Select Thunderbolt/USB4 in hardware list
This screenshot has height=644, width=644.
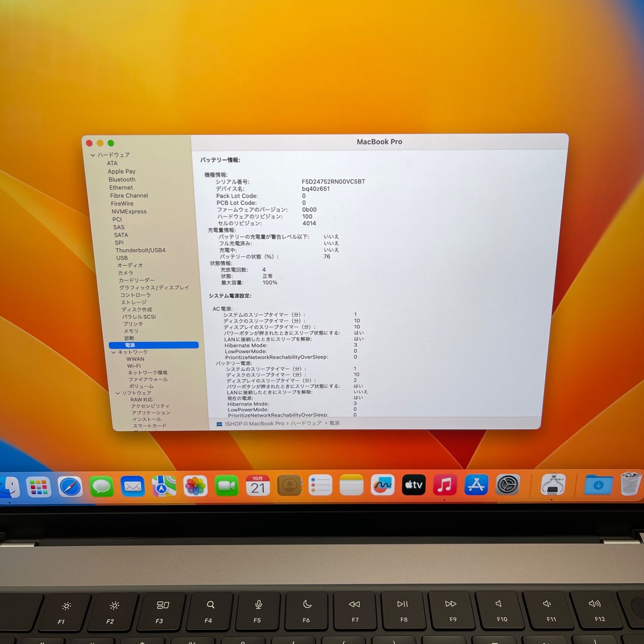(140, 250)
